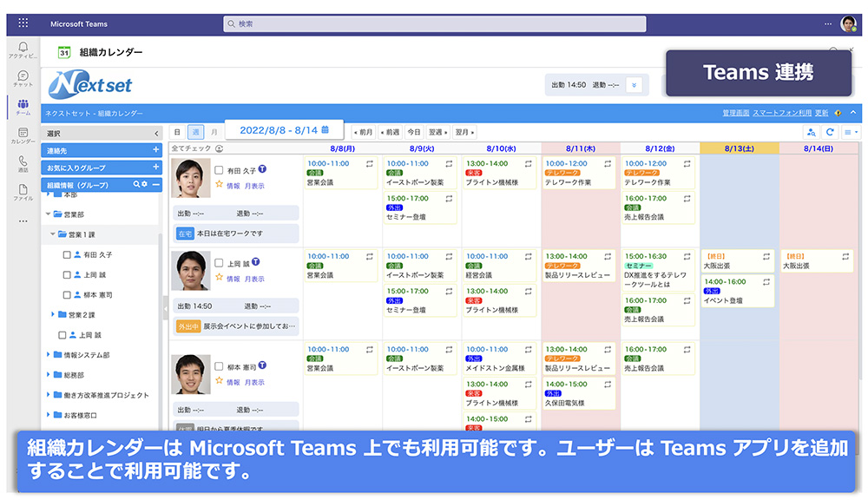
Task: Click the user search icon above calendar
Action: point(812,132)
